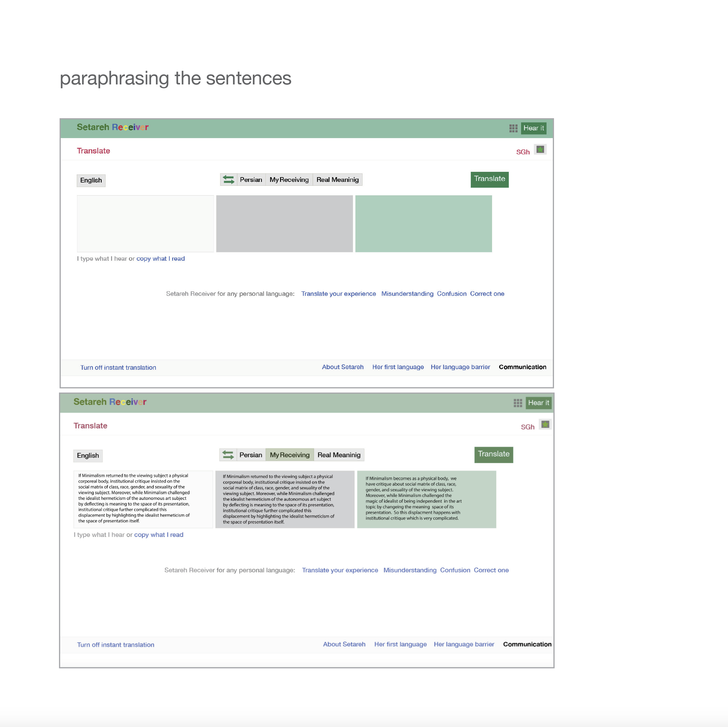Turn off instant translation in bottom panel

coord(116,645)
